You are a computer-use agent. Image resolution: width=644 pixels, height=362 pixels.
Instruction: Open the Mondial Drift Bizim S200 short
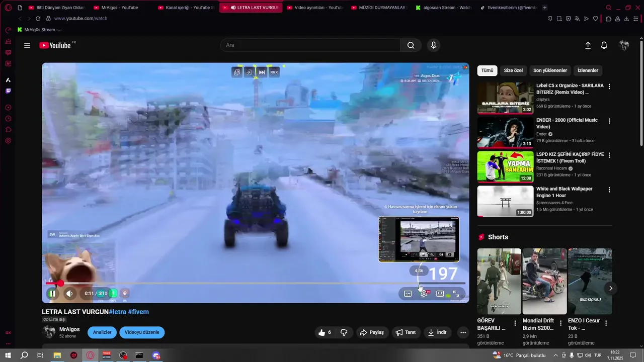tap(544, 281)
